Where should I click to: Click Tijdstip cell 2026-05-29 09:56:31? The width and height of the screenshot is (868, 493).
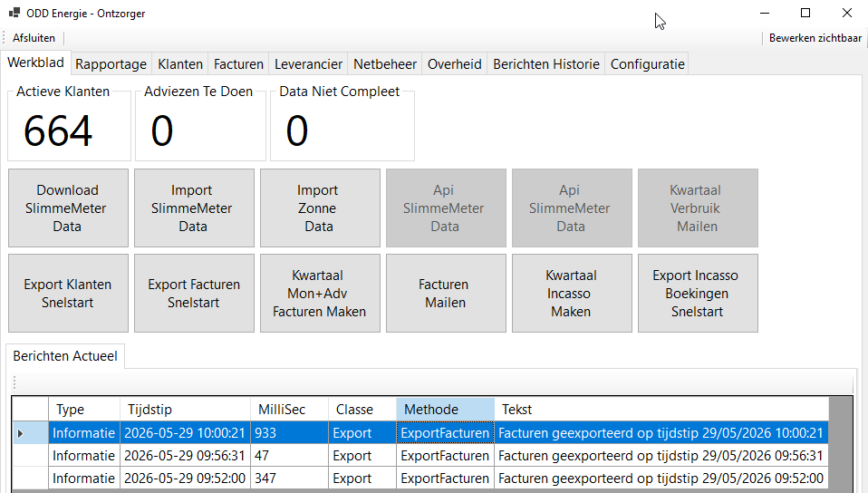pyautogui.click(x=185, y=456)
